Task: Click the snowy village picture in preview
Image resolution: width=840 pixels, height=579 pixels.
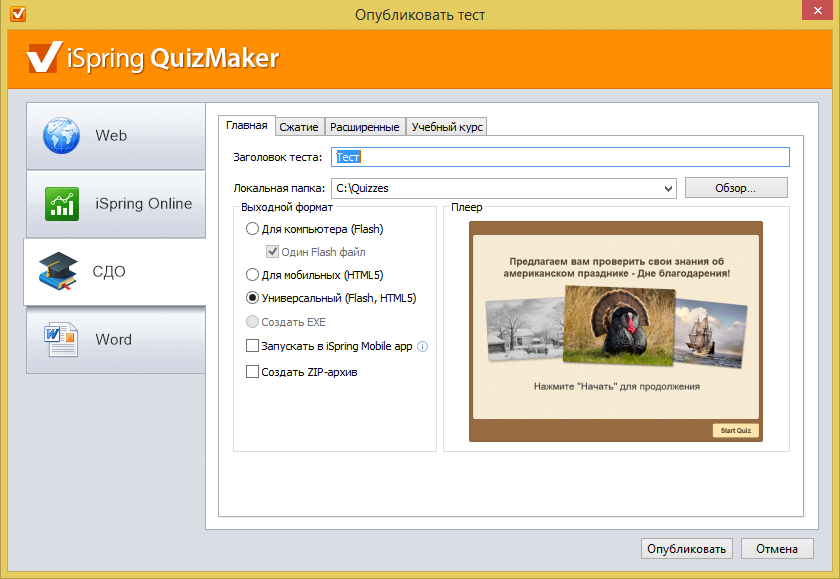Action: point(526,329)
